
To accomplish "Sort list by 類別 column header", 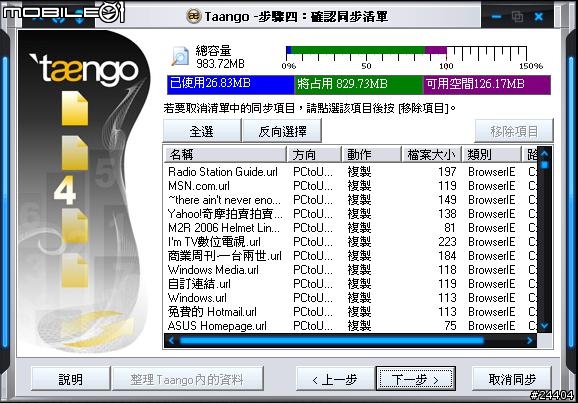I will (x=491, y=154).
